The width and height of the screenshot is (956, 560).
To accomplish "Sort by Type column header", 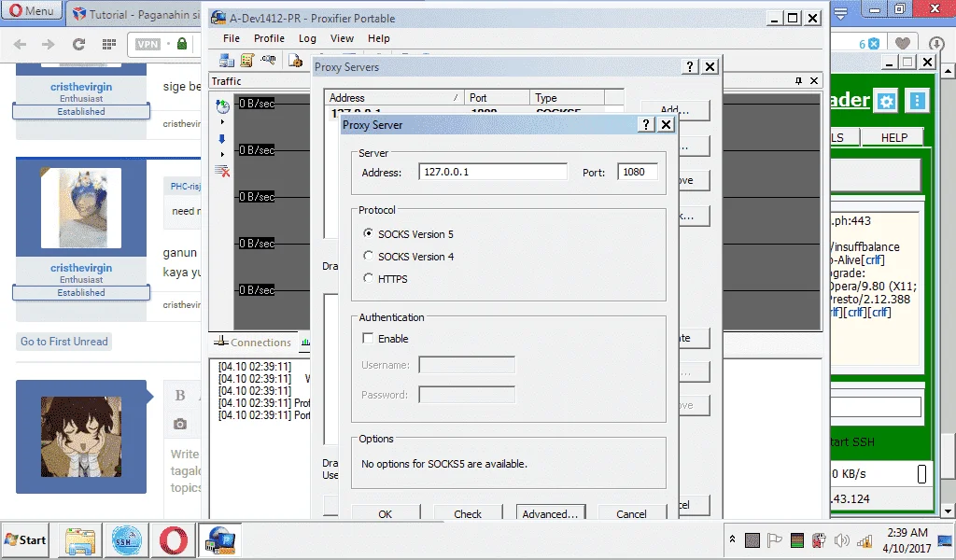I will pos(567,97).
